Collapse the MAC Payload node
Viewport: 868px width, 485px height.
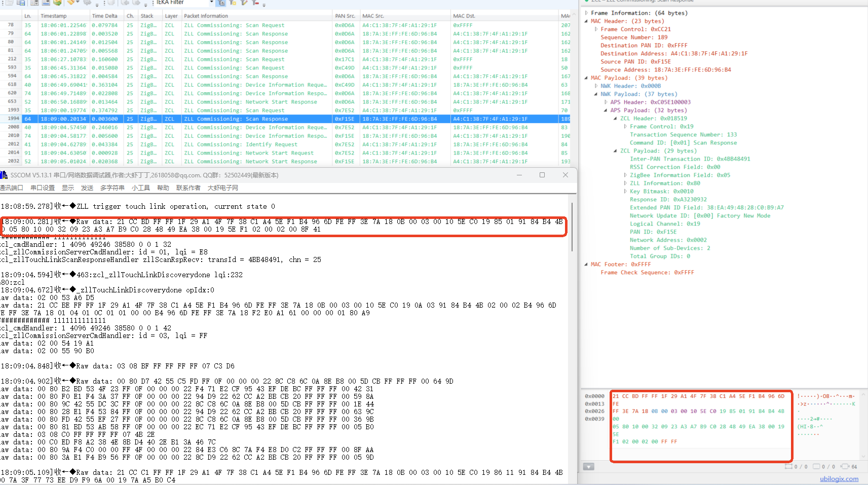[587, 78]
